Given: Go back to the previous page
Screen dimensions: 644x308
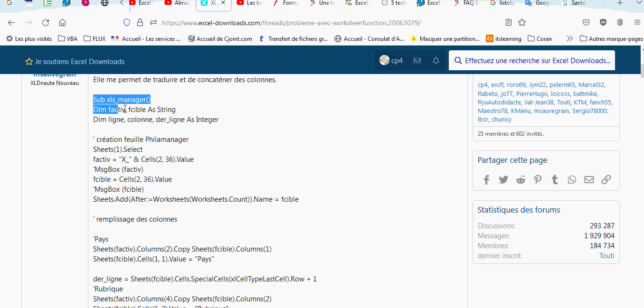Looking at the screenshot, I should pyautogui.click(x=11, y=22).
